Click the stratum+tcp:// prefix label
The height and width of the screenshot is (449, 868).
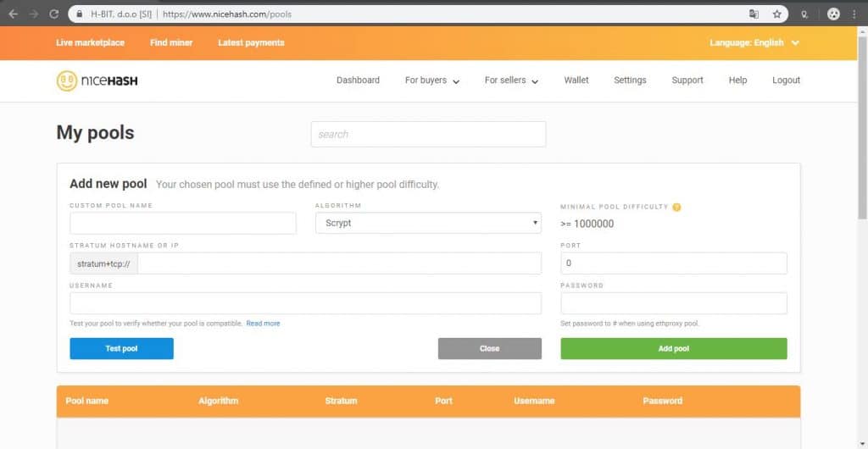pos(103,263)
